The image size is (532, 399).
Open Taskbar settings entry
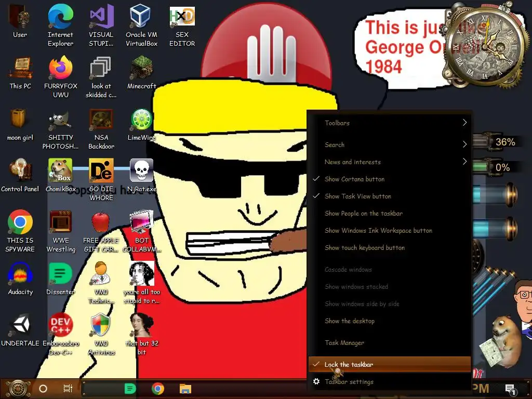390,382
